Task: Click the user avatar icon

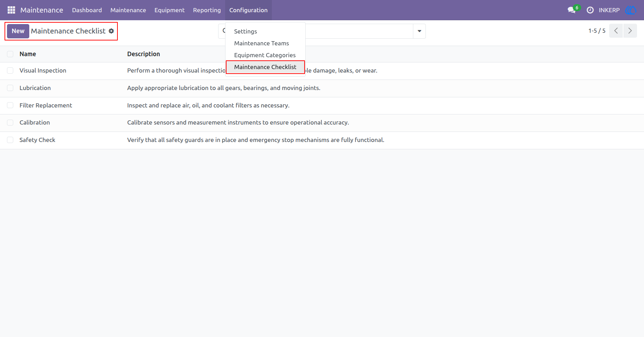Action: [631, 10]
